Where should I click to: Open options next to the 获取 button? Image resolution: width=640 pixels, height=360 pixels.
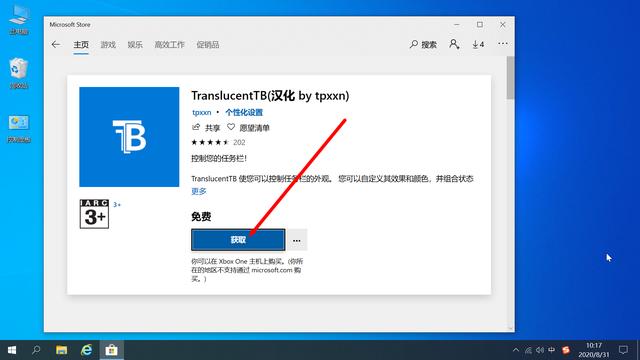297,240
